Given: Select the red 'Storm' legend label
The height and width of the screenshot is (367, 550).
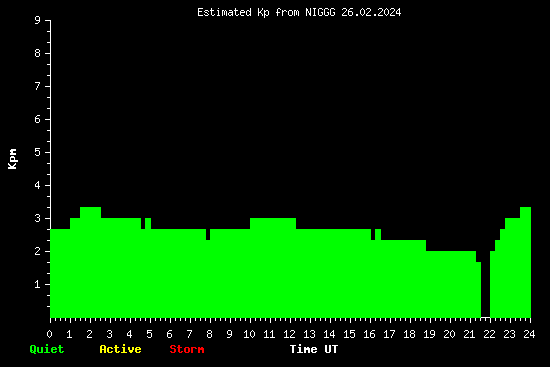Looking at the screenshot, I should pyautogui.click(x=187, y=349).
